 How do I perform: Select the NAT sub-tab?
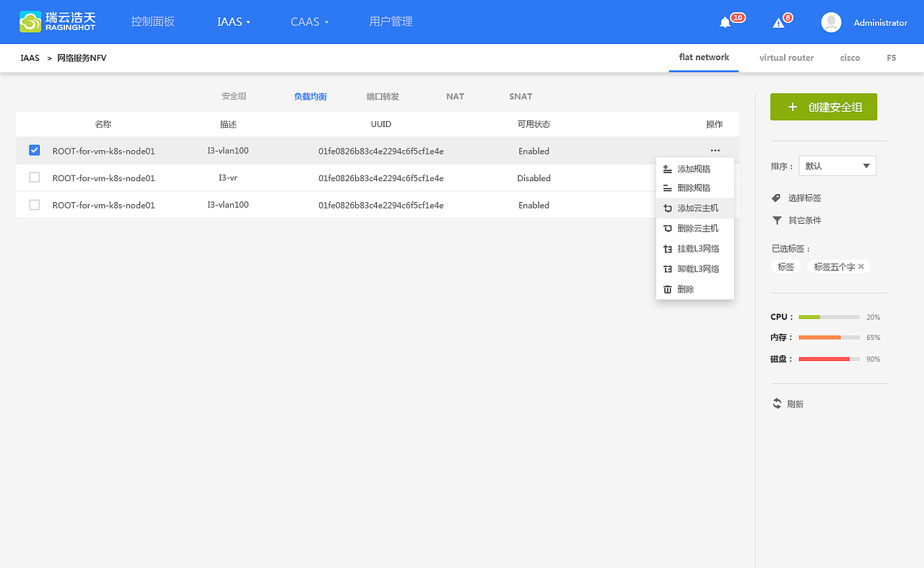(x=455, y=97)
